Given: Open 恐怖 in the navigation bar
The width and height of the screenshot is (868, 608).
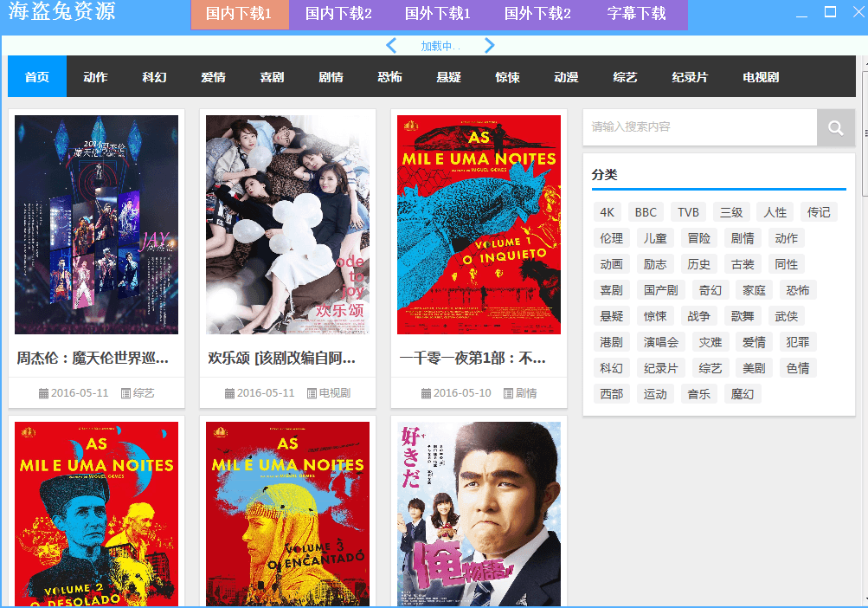Looking at the screenshot, I should 389,76.
